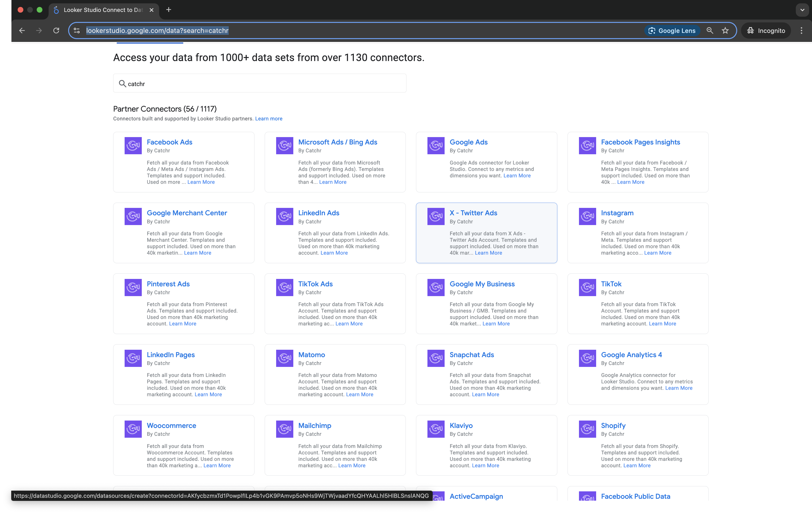Image resolution: width=812 pixels, height=514 pixels.
Task: Open the Google My Business connector title
Action: click(482, 284)
